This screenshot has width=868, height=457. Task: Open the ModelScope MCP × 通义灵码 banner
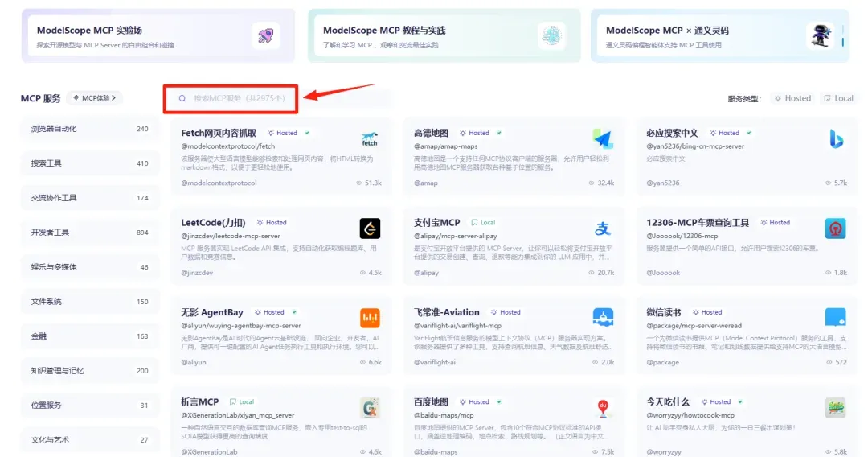(x=719, y=36)
